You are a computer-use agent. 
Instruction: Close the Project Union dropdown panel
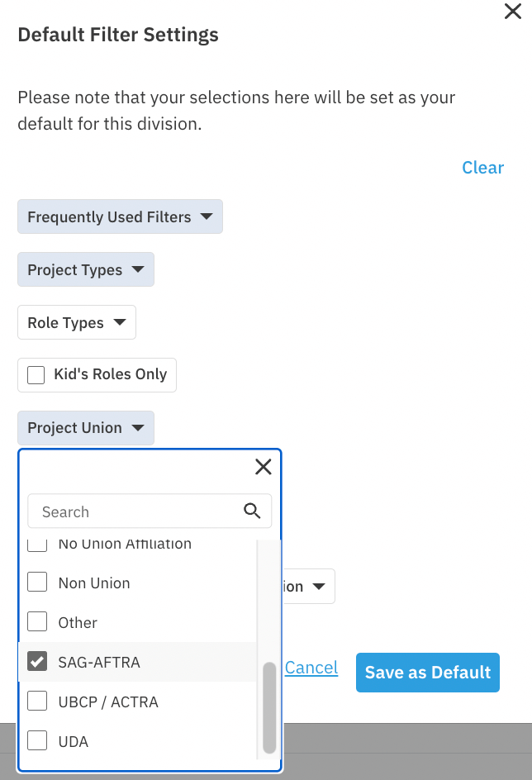[x=263, y=467]
